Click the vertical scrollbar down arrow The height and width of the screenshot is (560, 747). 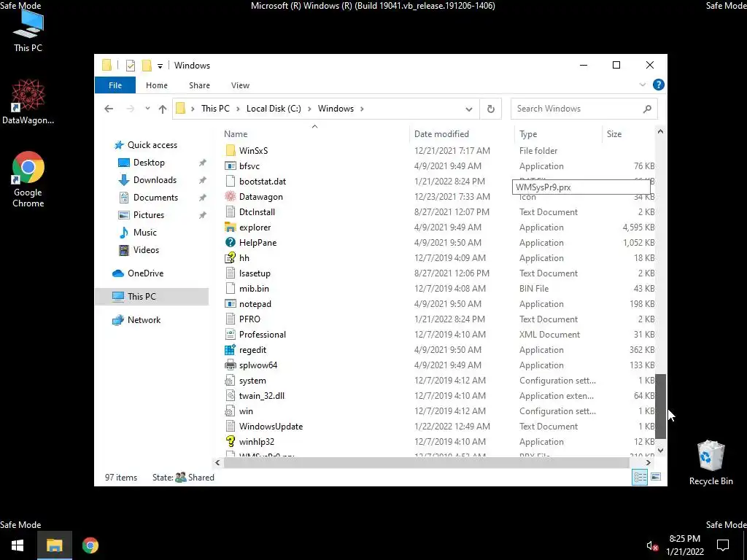click(660, 450)
